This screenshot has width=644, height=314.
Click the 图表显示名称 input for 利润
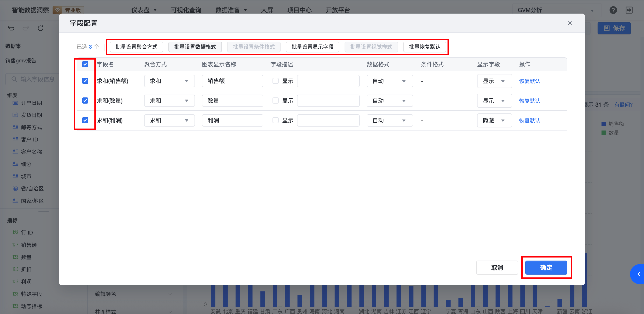pos(232,120)
